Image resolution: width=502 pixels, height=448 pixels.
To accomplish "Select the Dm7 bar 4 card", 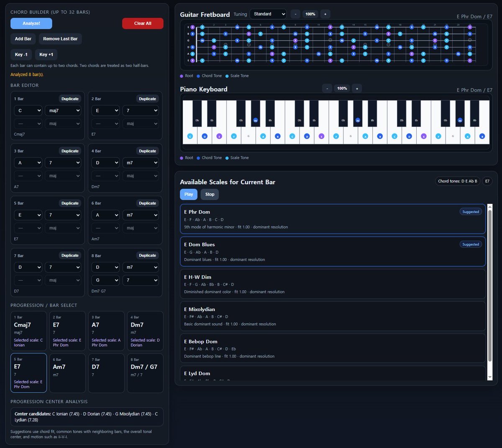I will click(145, 331).
